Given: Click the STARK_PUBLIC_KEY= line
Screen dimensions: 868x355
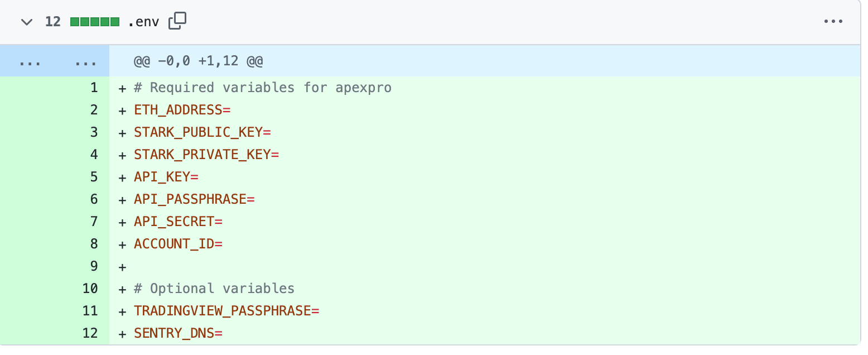Looking at the screenshot, I should 202,132.
